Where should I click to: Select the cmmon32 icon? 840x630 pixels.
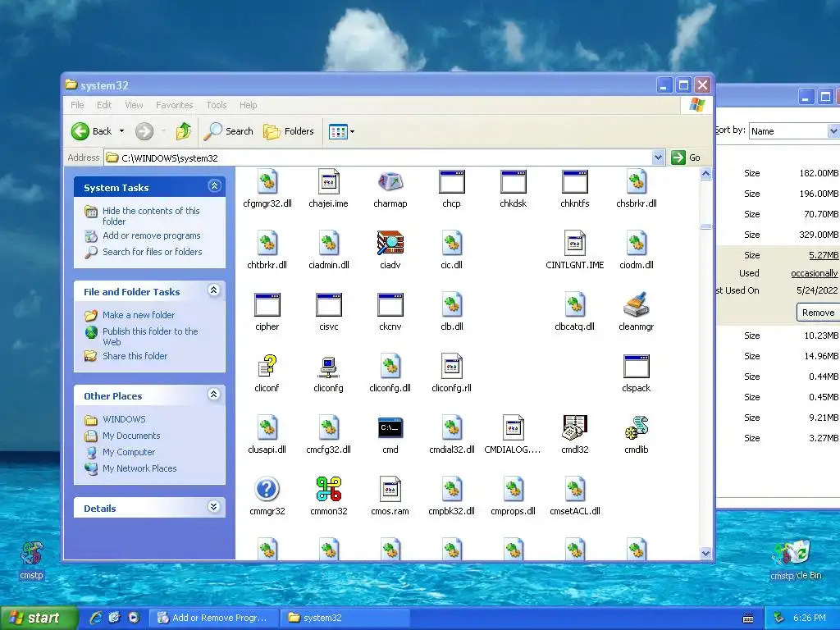point(328,490)
